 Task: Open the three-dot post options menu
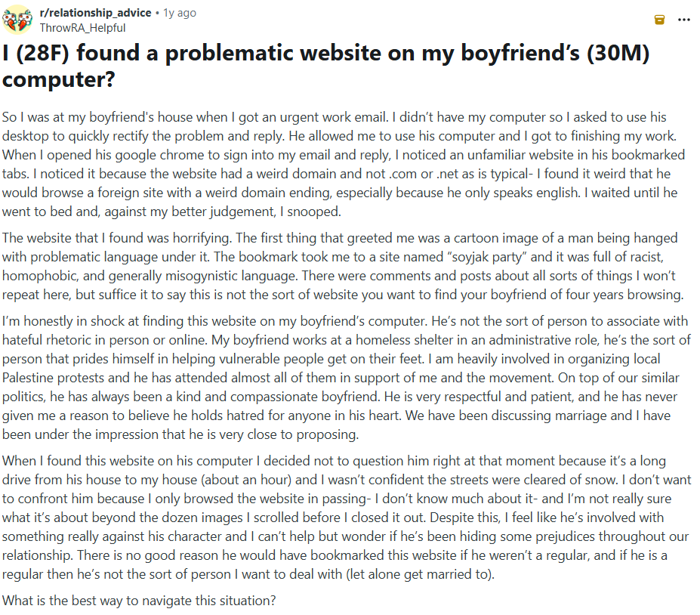[x=684, y=20]
